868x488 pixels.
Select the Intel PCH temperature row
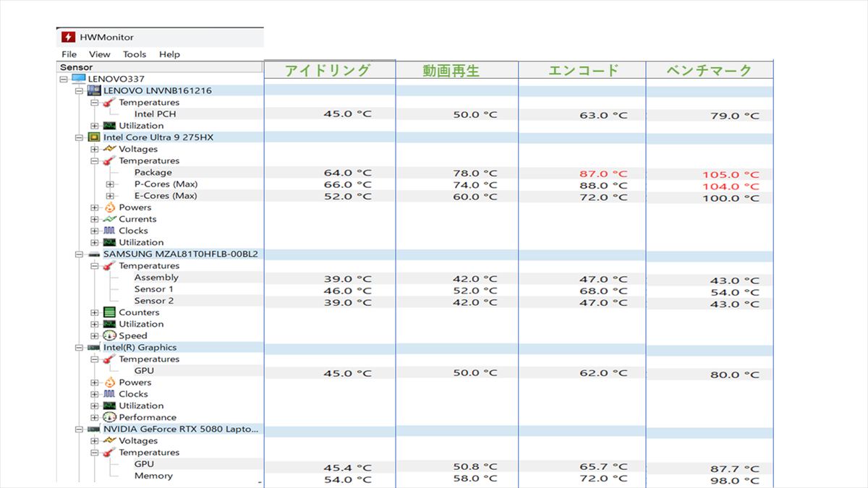point(155,114)
